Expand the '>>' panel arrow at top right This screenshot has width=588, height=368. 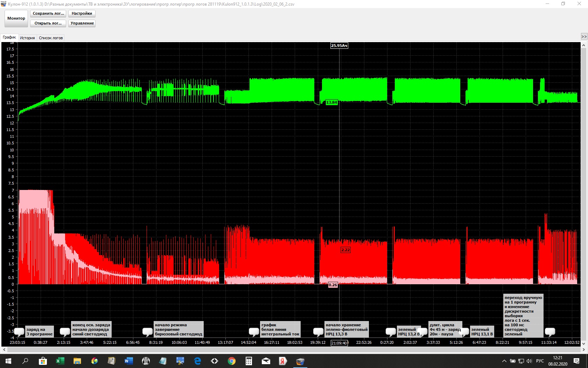click(x=584, y=37)
